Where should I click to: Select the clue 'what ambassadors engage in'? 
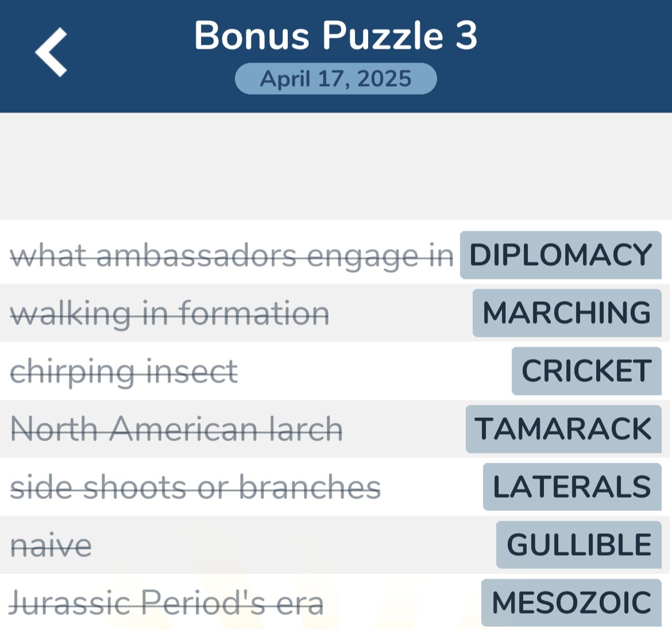click(x=232, y=255)
